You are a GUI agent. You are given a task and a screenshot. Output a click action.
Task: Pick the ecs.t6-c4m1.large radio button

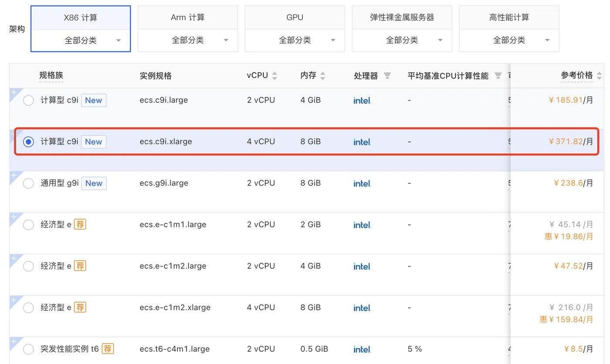tap(28, 349)
